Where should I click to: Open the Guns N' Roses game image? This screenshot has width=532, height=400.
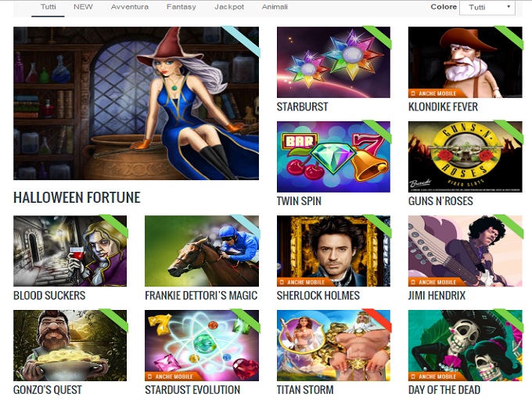tap(465, 157)
